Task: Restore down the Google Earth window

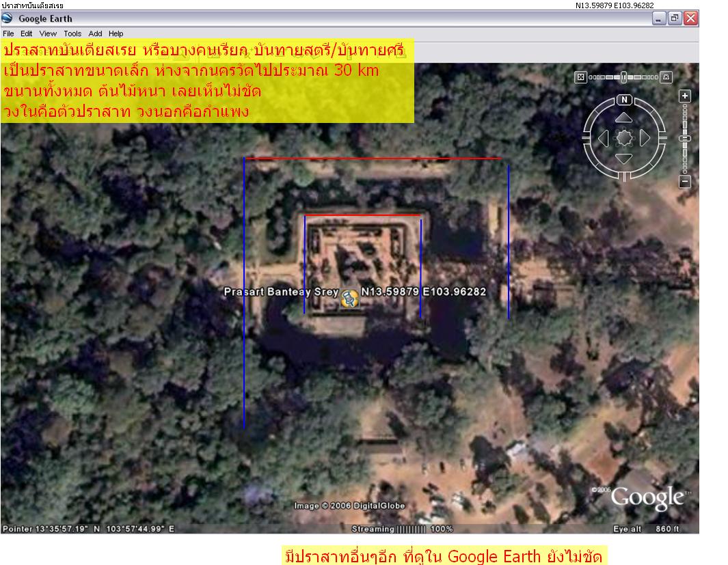Action: pyautogui.click(x=675, y=18)
